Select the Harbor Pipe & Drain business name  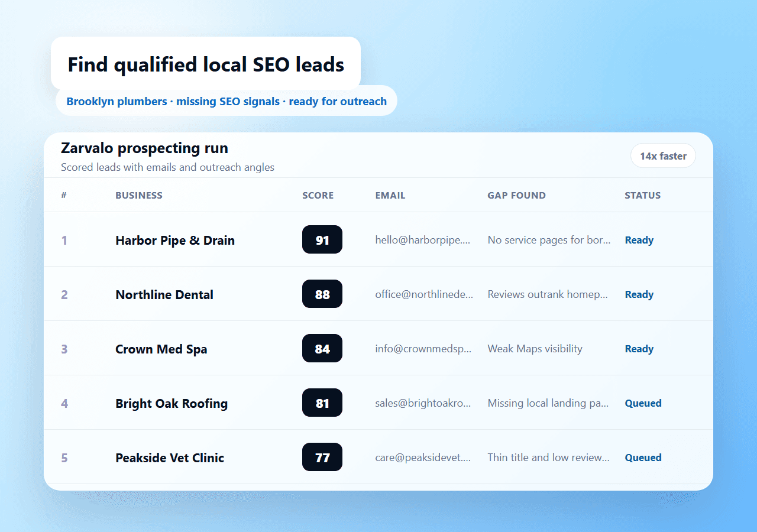(x=175, y=241)
